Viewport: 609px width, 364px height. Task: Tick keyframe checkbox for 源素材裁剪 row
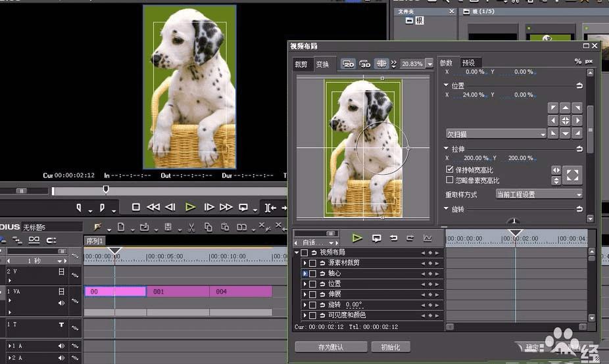(312, 263)
